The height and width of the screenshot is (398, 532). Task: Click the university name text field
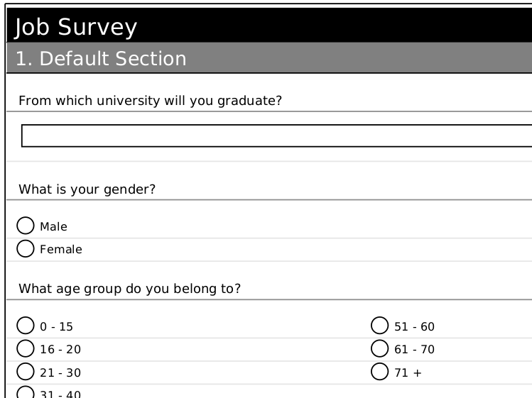(277, 136)
